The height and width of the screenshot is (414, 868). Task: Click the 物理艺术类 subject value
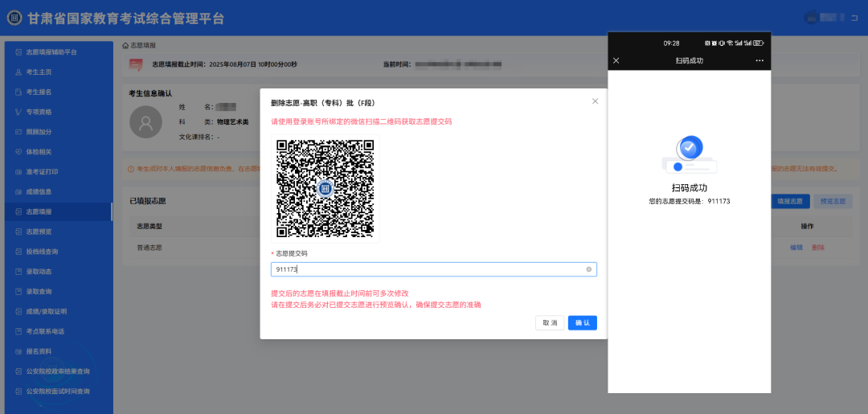(232, 121)
